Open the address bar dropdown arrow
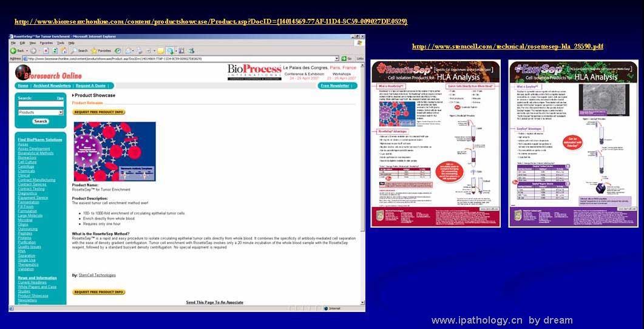644x329 pixels. 337,59
